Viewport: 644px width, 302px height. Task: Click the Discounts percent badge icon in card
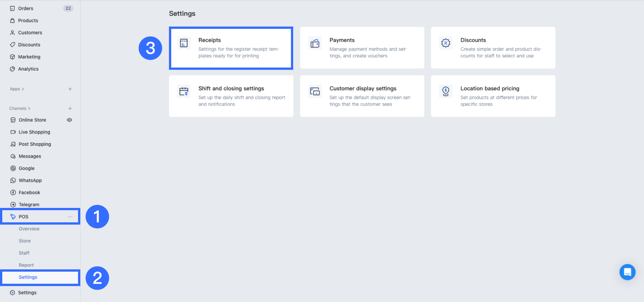click(x=446, y=43)
